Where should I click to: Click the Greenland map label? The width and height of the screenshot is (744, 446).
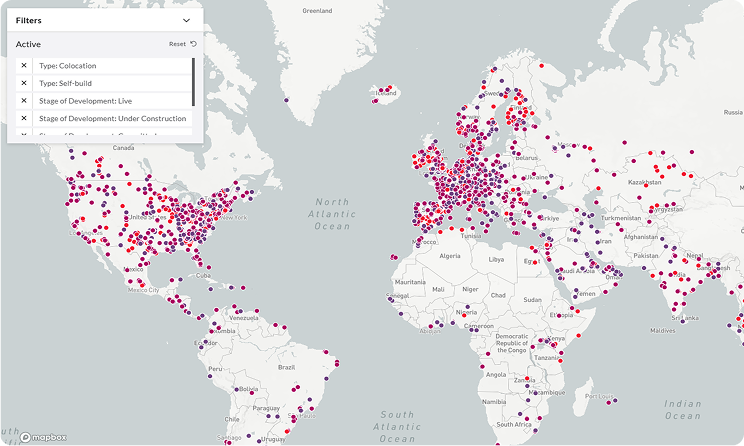[317, 10]
